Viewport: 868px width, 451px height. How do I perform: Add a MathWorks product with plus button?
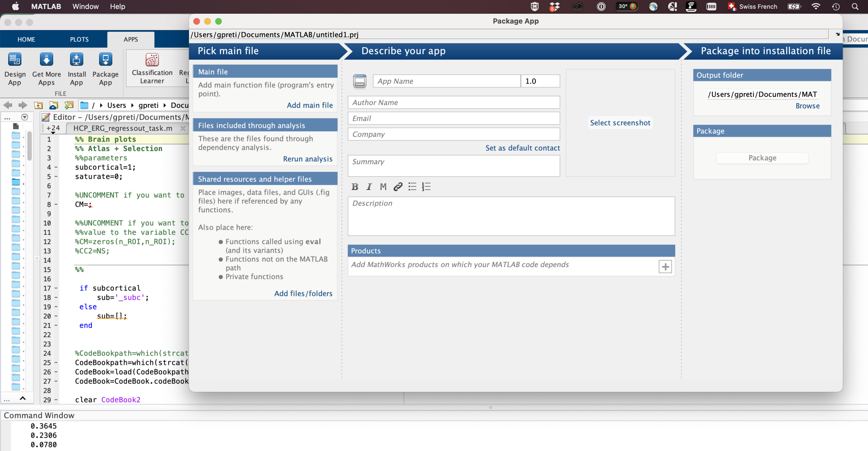665,267
